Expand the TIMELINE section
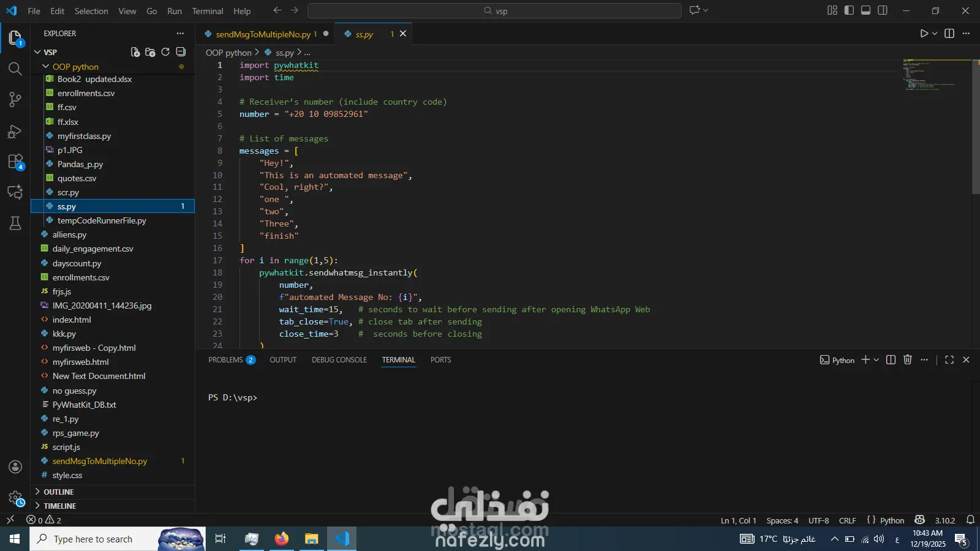 click(113, 506)
